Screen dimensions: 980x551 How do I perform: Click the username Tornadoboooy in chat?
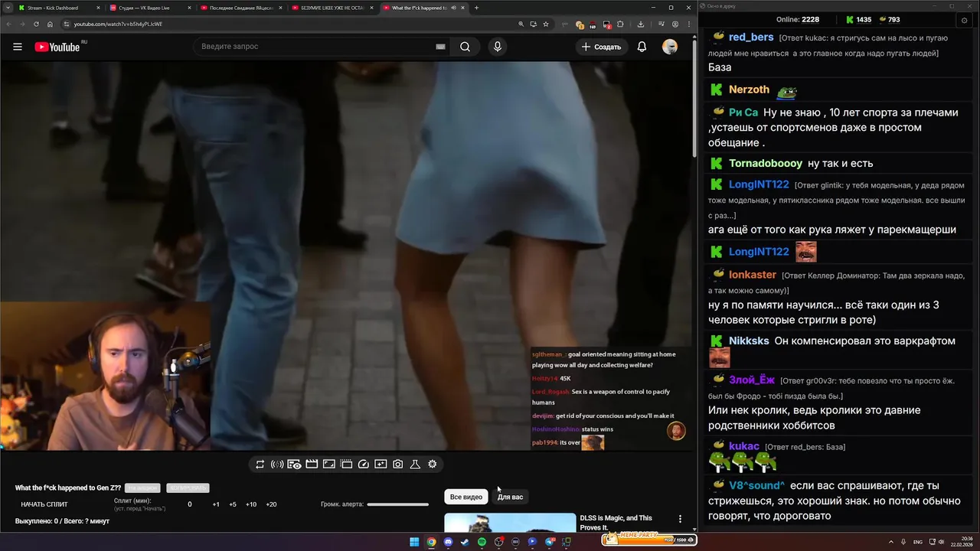(766, 163)
